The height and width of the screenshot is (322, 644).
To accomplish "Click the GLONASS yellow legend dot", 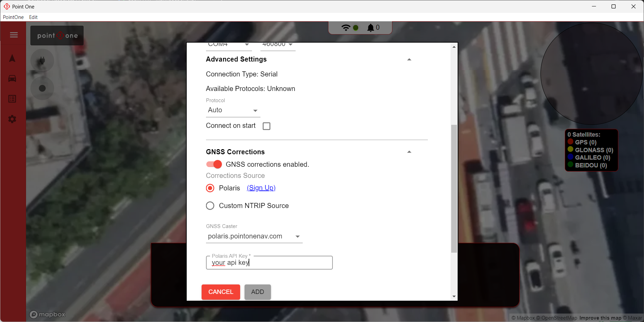I will click(570, 149).
